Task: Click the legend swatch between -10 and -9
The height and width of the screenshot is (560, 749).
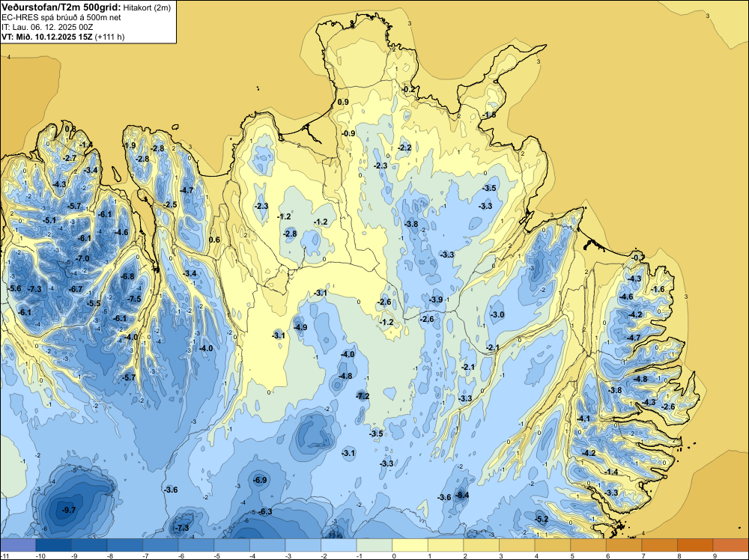Action: (53, 545)
